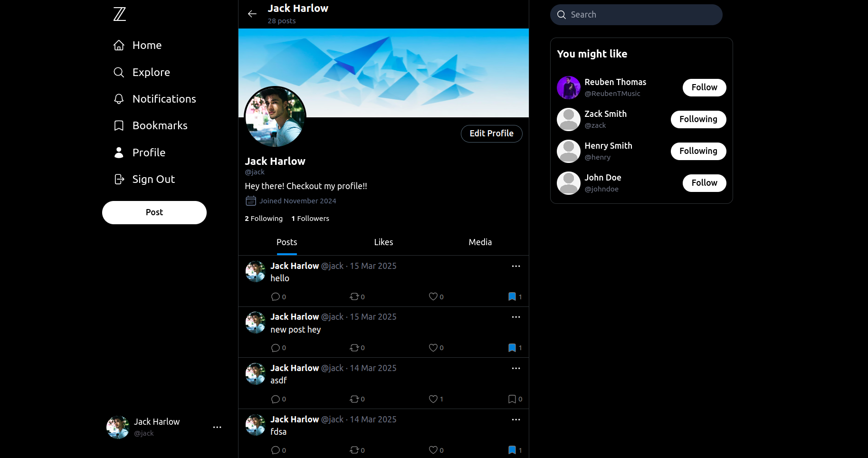The height and width of the screenshot is (458, 868).
Task: Follow Reuben Thomas
Action: [704, 87]
